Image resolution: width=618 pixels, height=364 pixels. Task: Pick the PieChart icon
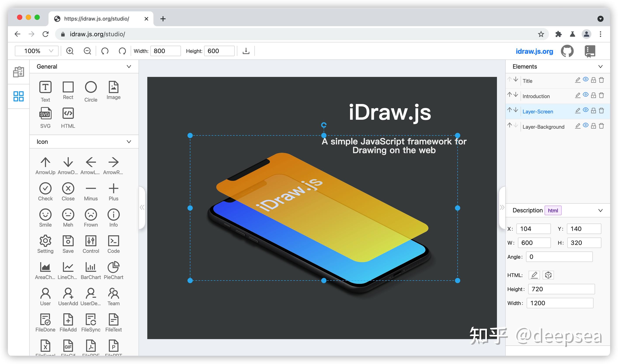click(113, 270)
